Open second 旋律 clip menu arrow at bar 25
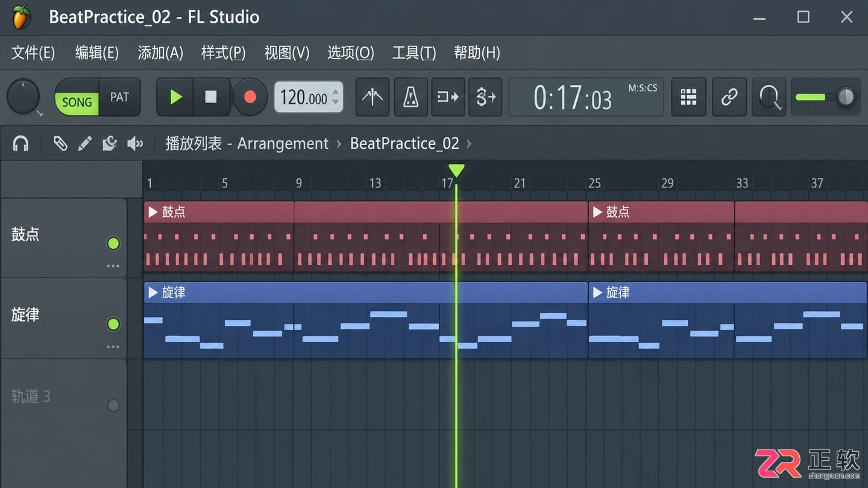This screenshot has height=488, width=868. click(x=597, y=293)
